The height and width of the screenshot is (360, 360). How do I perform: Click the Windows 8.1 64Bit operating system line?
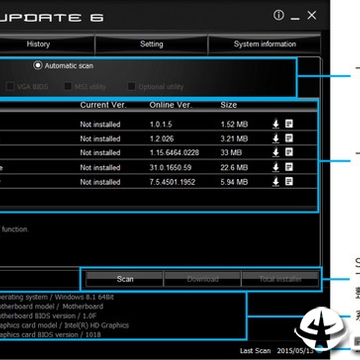click(x=57, y=297)
